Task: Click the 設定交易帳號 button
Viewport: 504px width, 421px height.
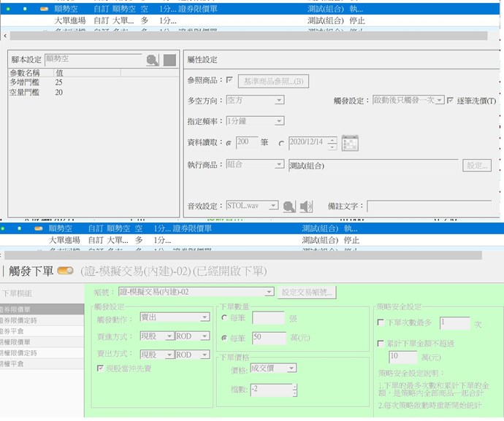Action: [x=307, y=292]
